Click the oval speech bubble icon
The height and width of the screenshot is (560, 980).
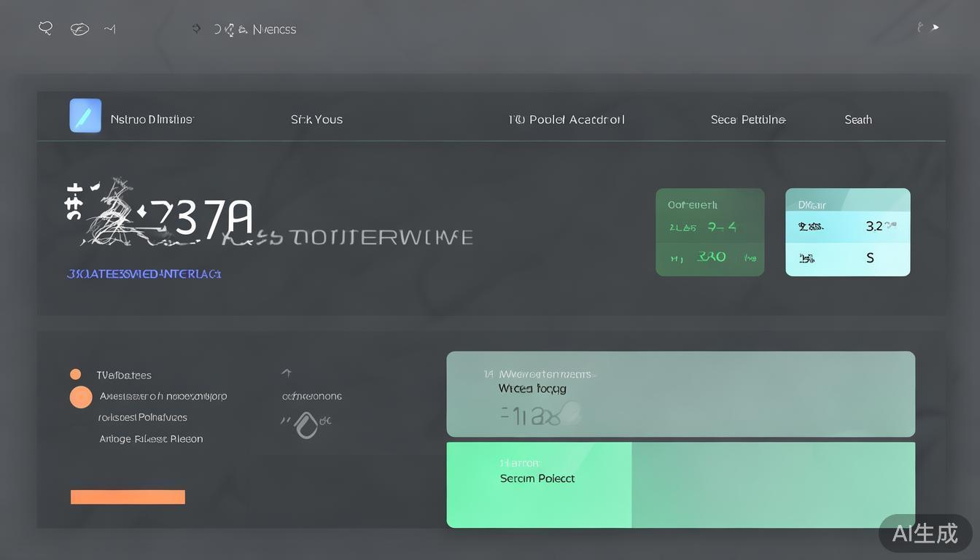tap(79, 29)
